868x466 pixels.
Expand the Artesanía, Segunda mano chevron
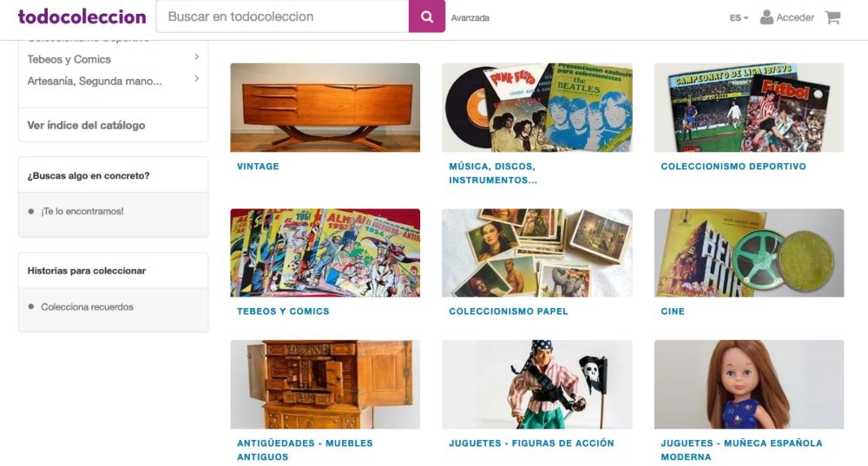click(196, 79)
